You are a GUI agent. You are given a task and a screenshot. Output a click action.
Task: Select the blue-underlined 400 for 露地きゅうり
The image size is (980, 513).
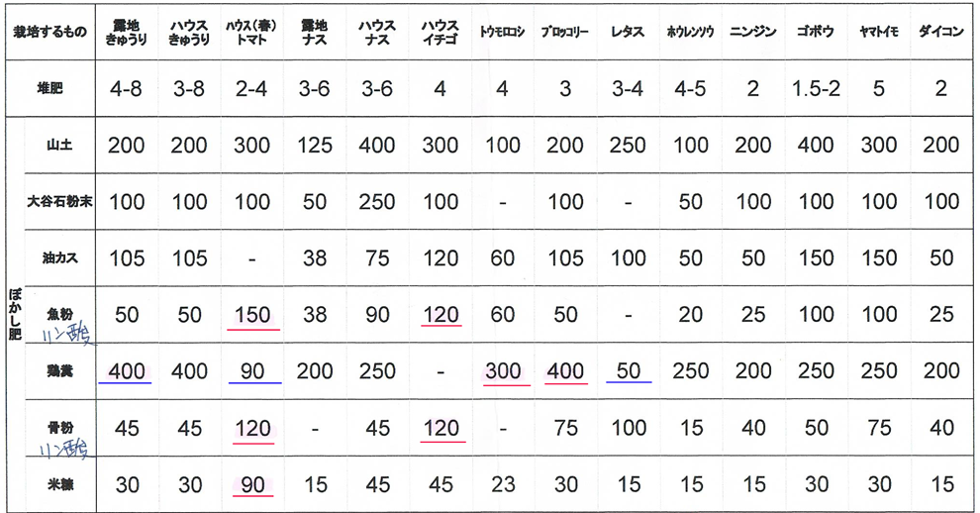(127, 371)
